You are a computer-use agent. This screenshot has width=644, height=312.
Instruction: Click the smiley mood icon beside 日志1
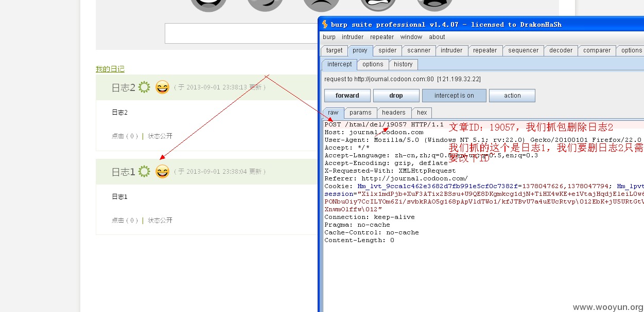(162, 172)
